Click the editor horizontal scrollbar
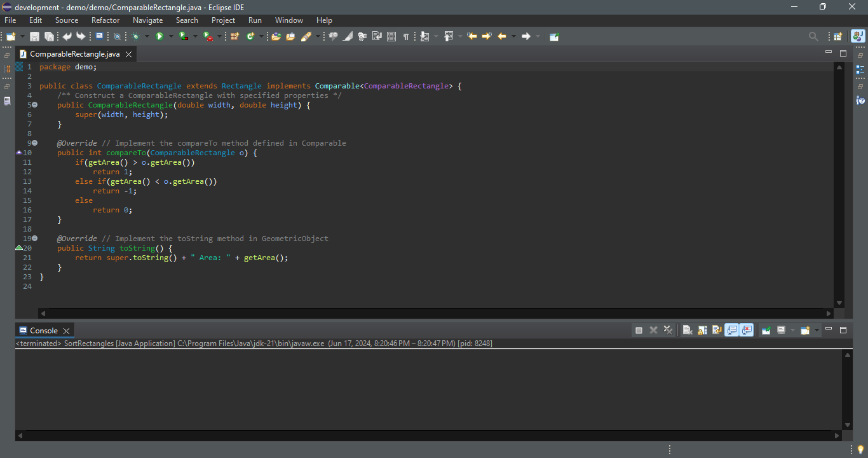Image resolution: width=868 pixels, height=458 pixels. tap(436, 313)
